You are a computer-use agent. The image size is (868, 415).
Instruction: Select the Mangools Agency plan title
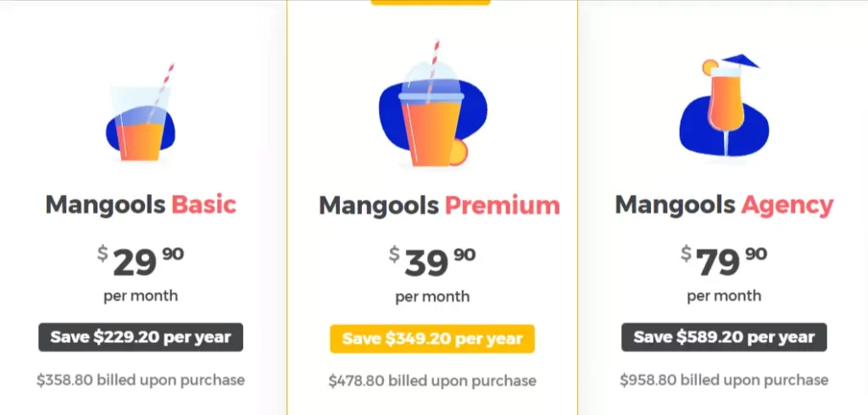(724, 205)
